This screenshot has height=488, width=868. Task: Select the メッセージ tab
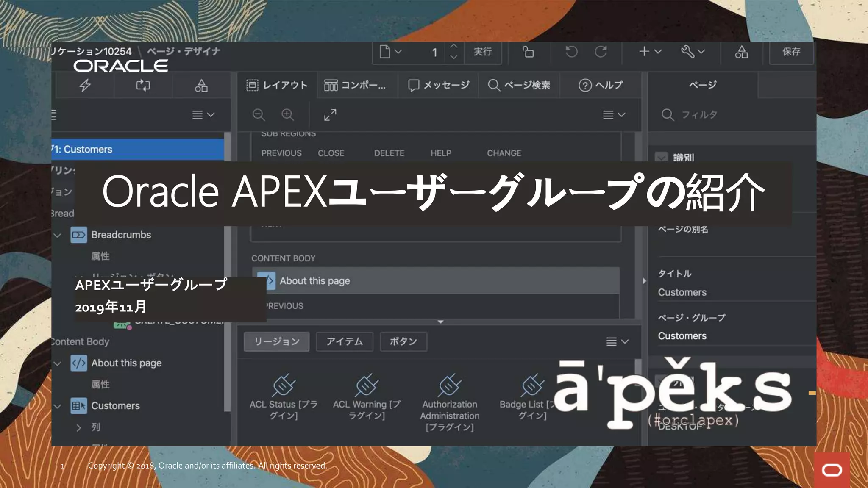tap(439, 85)
